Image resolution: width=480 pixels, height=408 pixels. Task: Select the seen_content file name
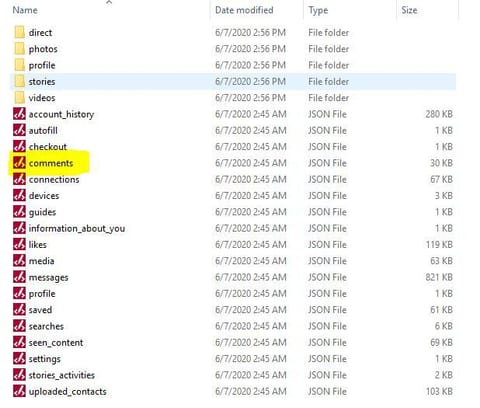click(x=56, y=342)
